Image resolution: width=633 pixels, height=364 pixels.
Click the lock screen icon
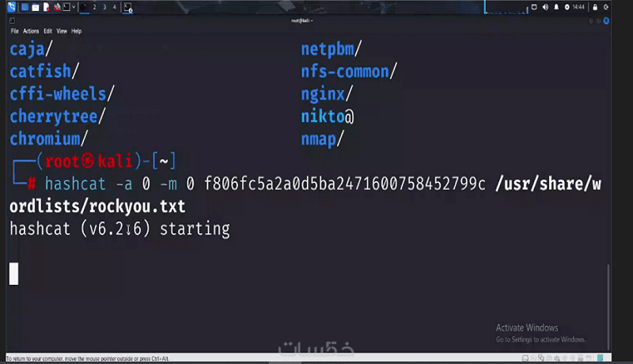595,7
